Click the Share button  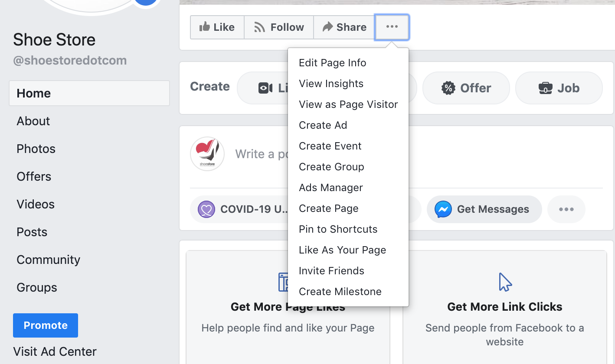[344, 27]
